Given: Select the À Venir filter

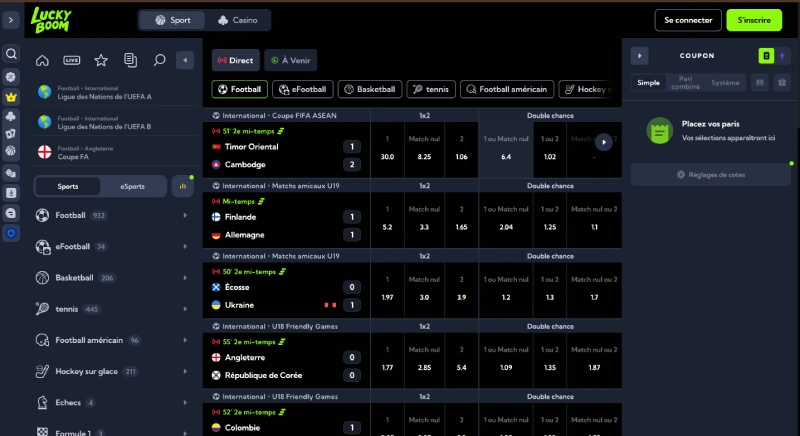Looking at the screenshot, I should click(291, 60).
